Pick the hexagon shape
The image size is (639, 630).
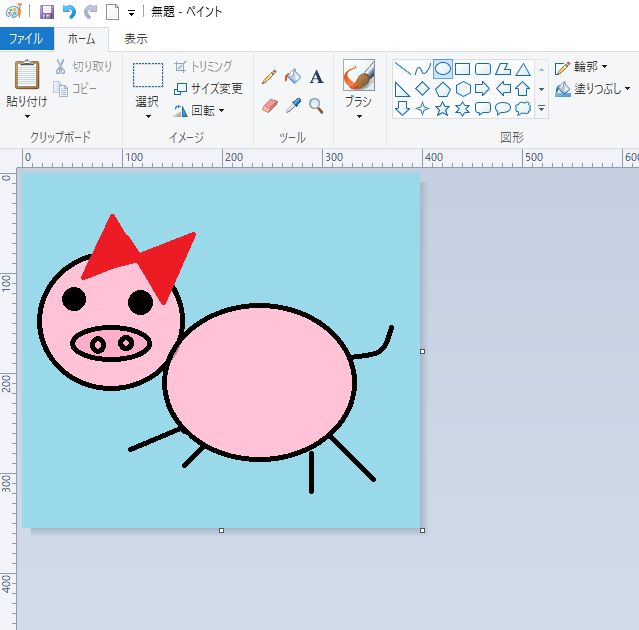click(x=463, y=89)
